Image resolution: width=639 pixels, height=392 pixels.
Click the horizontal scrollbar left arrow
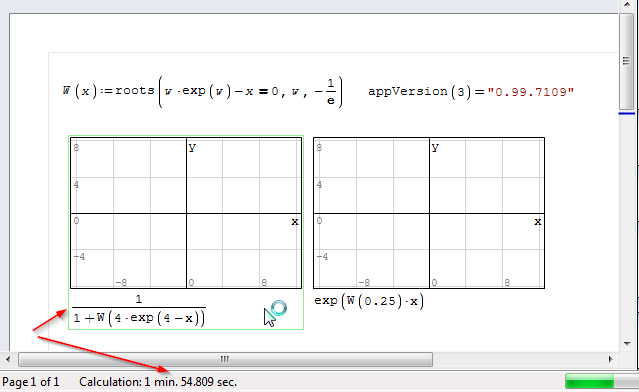coord(8,359)
